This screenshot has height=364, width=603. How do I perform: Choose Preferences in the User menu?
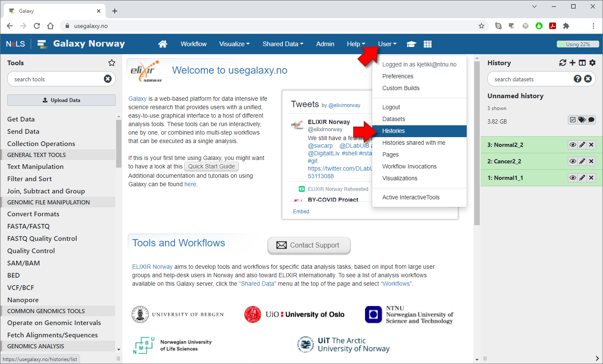point(398,76)
